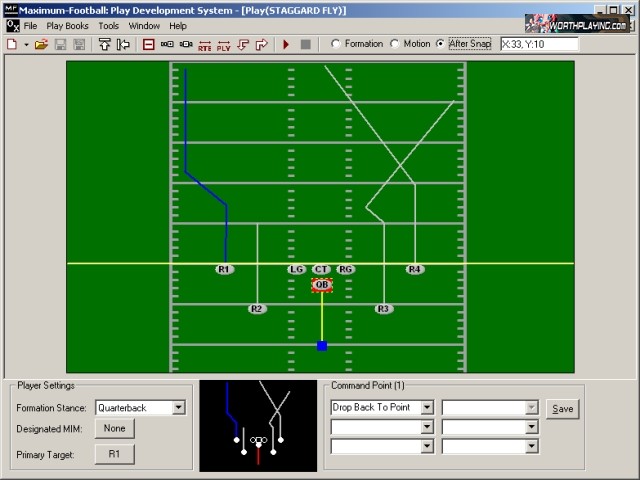
Task: Select the Formation radio button
Action: click(336, 44)
